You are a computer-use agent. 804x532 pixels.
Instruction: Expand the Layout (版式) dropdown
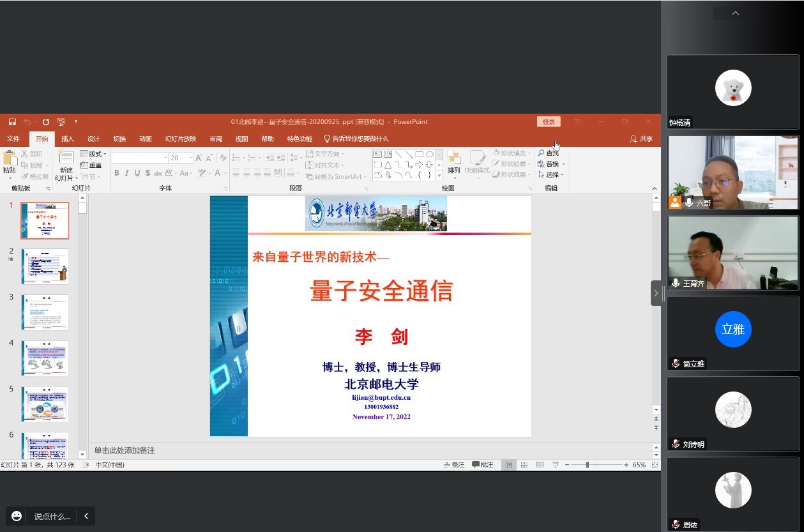(x=95, y=154)
